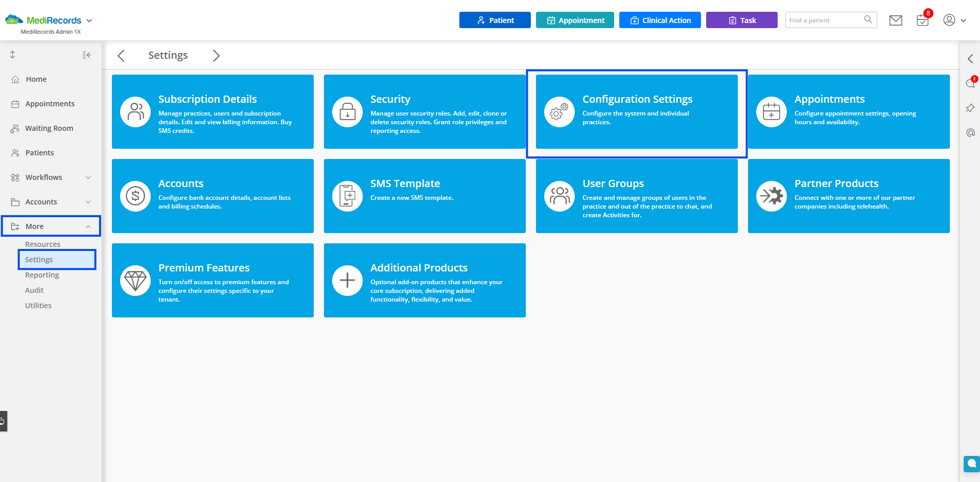The height and width of the screenshot is (482, 980).
Task: Click the Find a patient field
Action: tap(824, 20)
